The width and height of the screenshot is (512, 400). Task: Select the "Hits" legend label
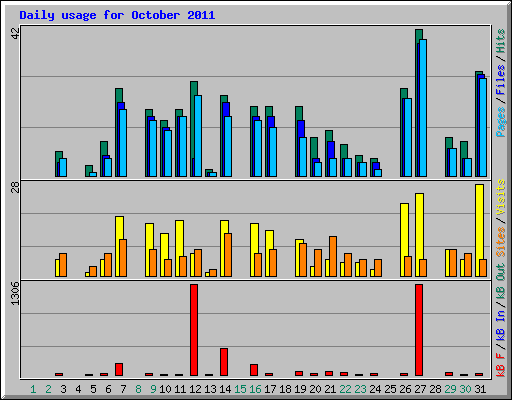tap(500, 41)
